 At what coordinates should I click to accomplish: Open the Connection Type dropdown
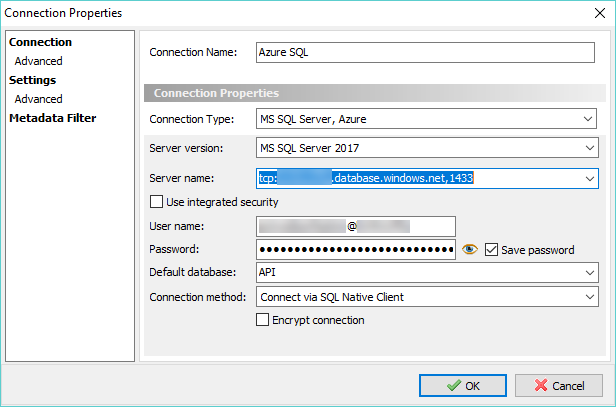coord(588,120)
